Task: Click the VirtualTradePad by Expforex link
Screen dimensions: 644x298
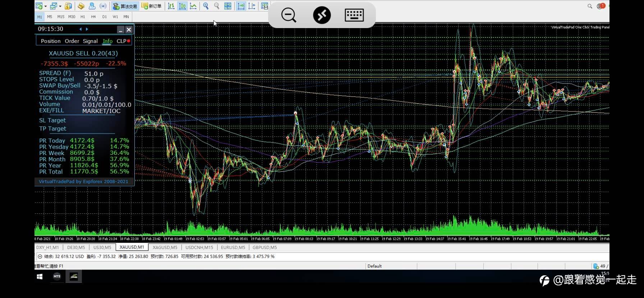Action: (83, 181)
